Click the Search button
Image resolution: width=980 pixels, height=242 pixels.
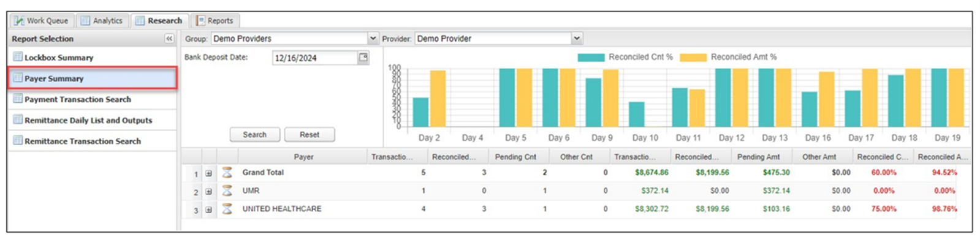tap(255, 135)
